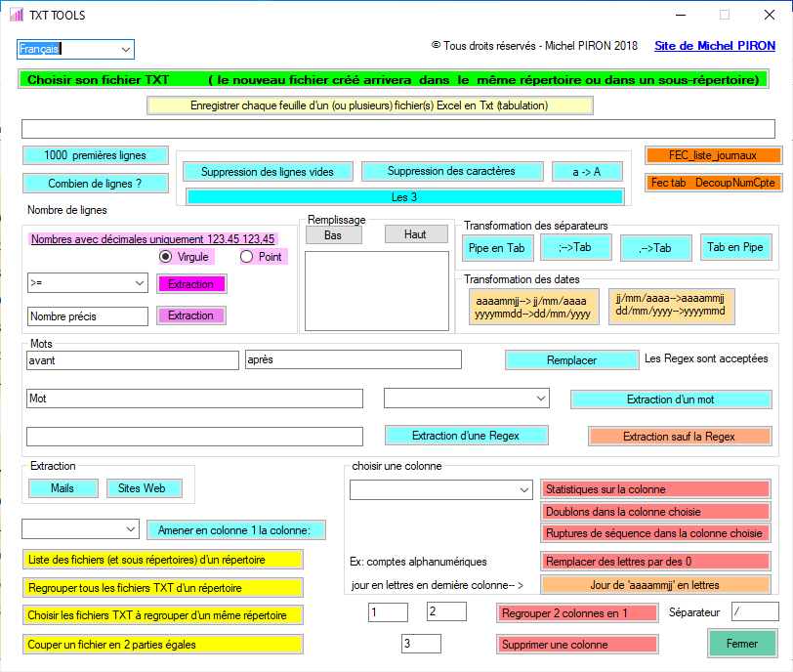Open the Site de Michel PIRON link
Screen dimensions: 793x672
(x=715, y=46)
